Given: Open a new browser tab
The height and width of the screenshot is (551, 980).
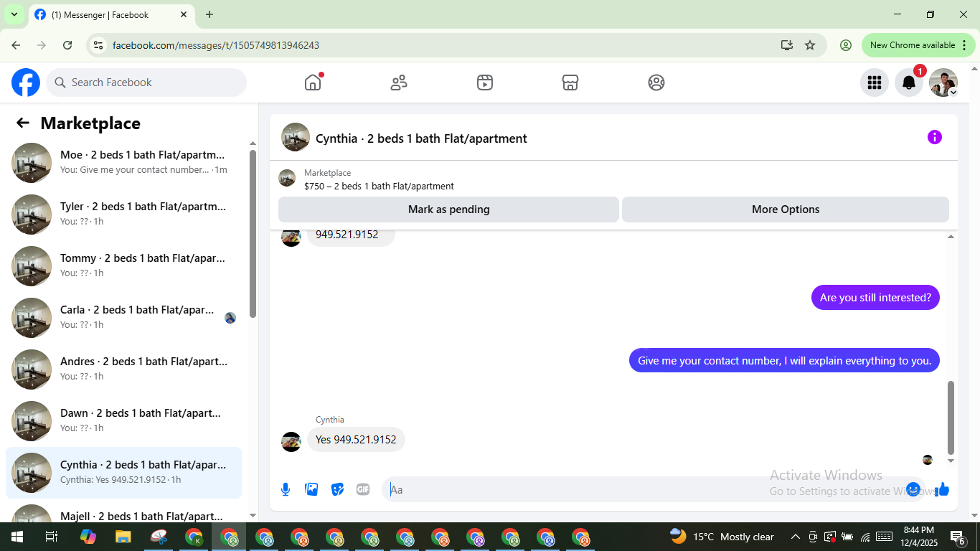Looking at the screenshot, I should pyautogui.click(x=209, y=14).
